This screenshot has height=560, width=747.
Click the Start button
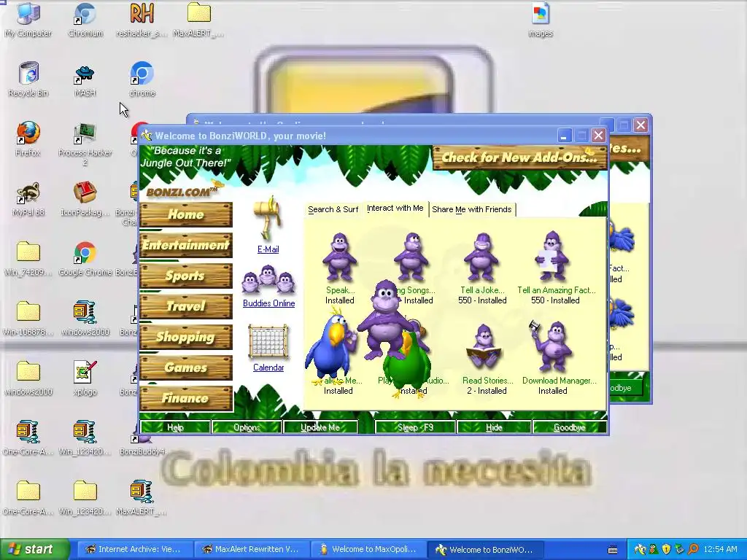click(x=34, y=550)
